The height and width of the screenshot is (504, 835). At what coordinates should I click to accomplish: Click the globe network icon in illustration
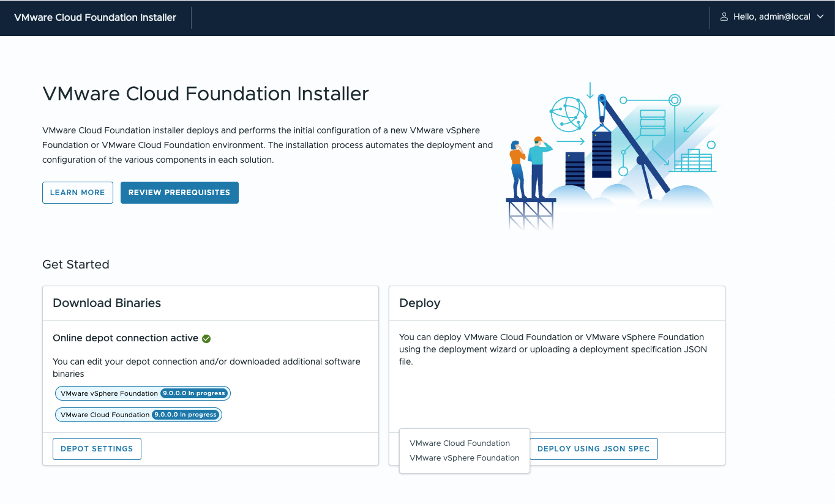pyautogui.click(x=567, y=114)
